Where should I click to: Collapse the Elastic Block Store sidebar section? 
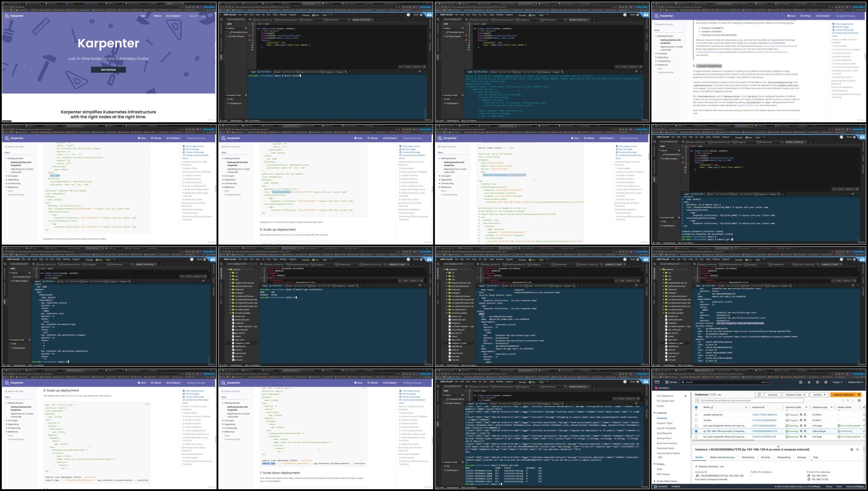click(654, 481)
